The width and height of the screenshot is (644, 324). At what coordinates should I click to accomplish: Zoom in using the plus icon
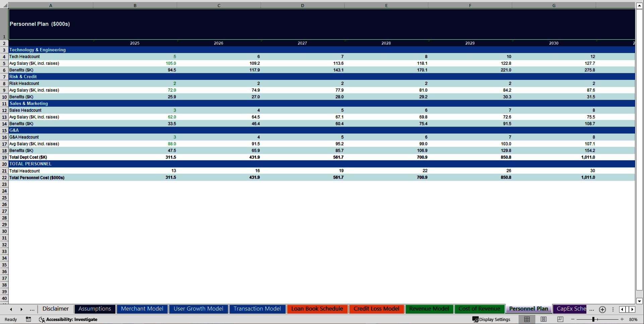622,319
